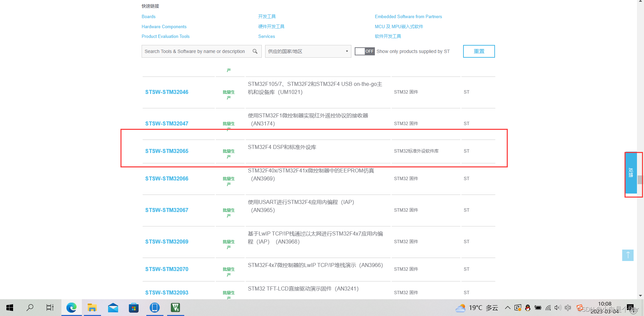This screenshot has width=644, height=316.
Task: Click the scrollbar down arrow
Action: [640, 296]
